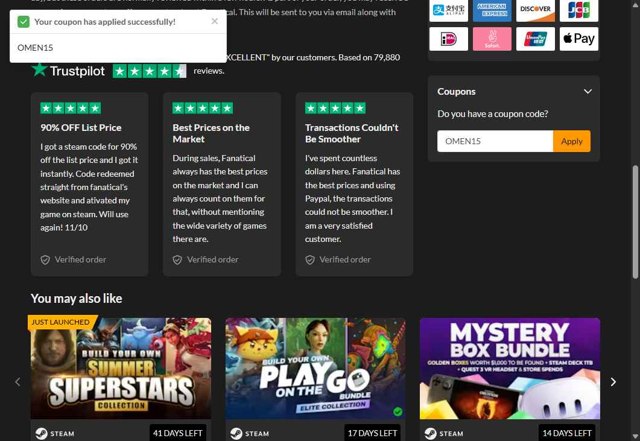This screenshot has width=640, height=441.
Task: Click Steam icon under Mystery Box Bundle
Action: (x=431, y=433)
